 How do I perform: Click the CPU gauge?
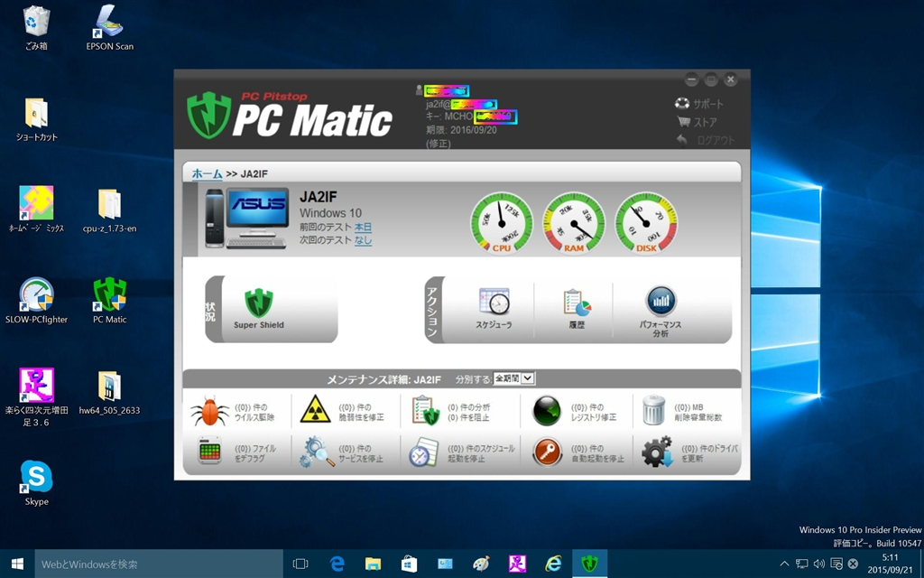(x=502, y=224)
